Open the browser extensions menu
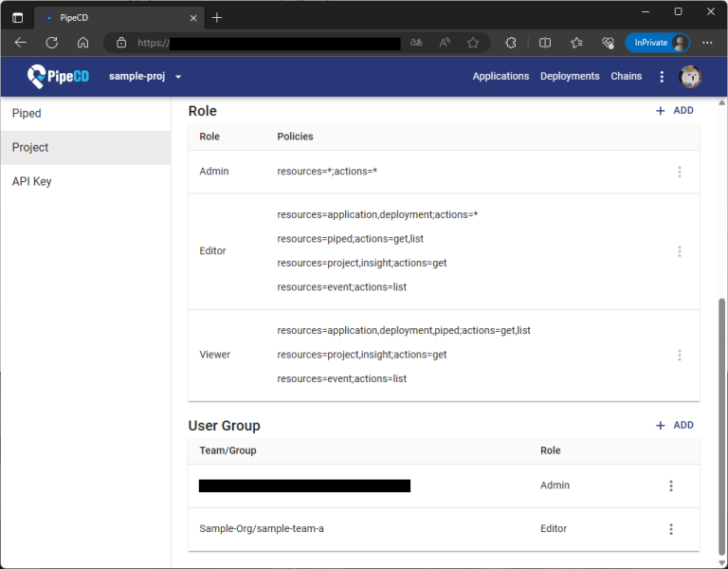The width and height of the screenshot is (728, 569). tap(511, 43)
